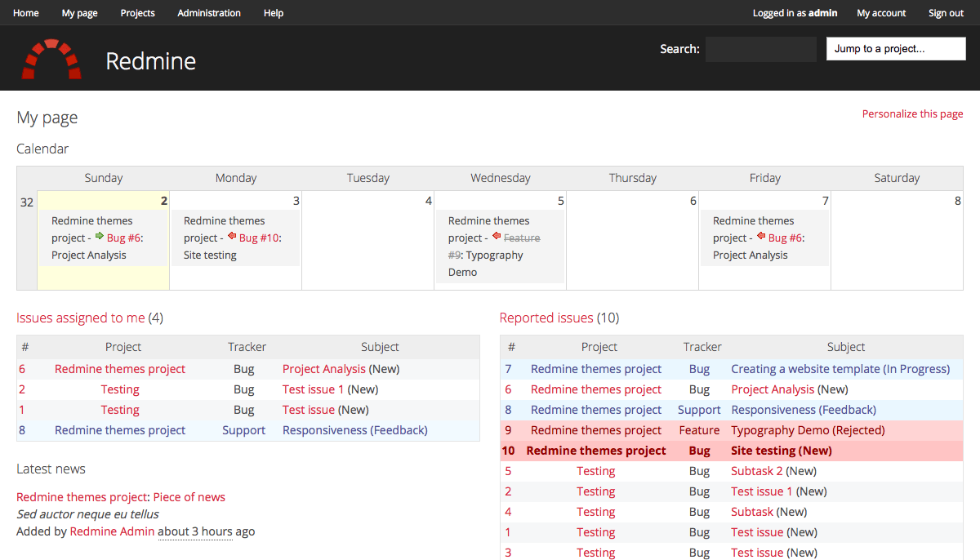The image size is (980, 560).
Task: Open Bug #10 link on Monday
Action: tap(259, 238)
